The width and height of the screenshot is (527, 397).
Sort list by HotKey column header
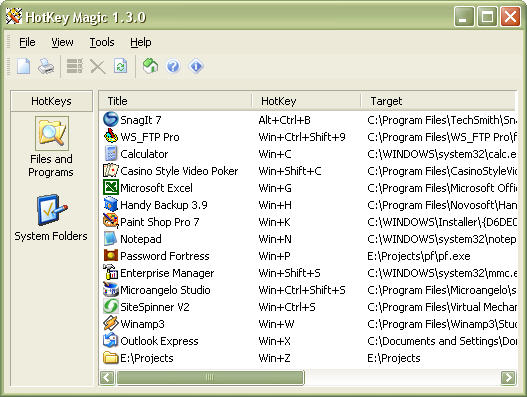306,101
